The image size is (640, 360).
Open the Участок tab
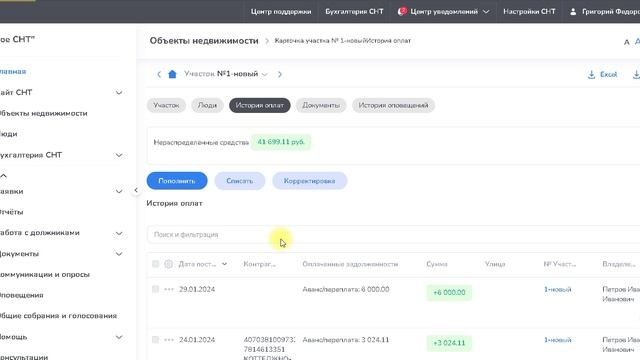tap(166, 105)
